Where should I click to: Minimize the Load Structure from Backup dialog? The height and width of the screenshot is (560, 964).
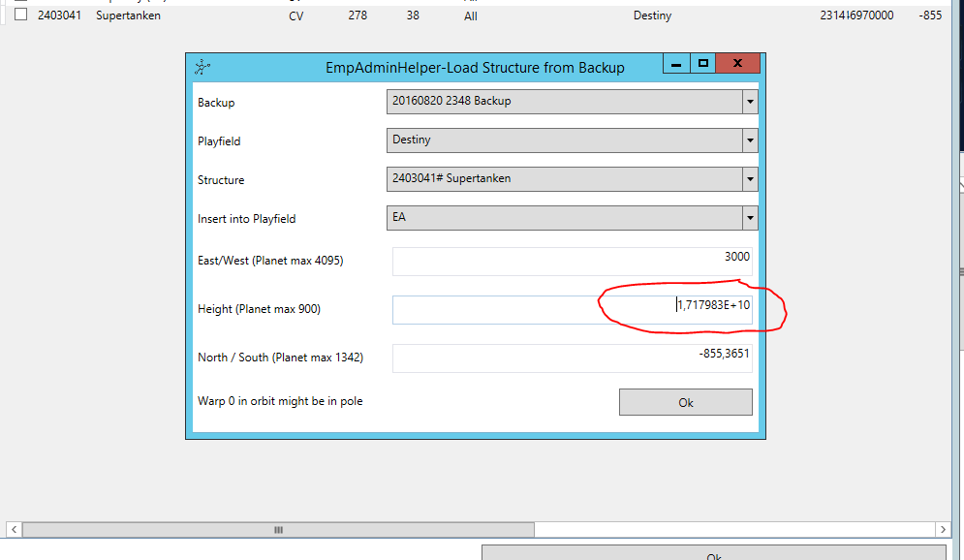tap(676, 64)
